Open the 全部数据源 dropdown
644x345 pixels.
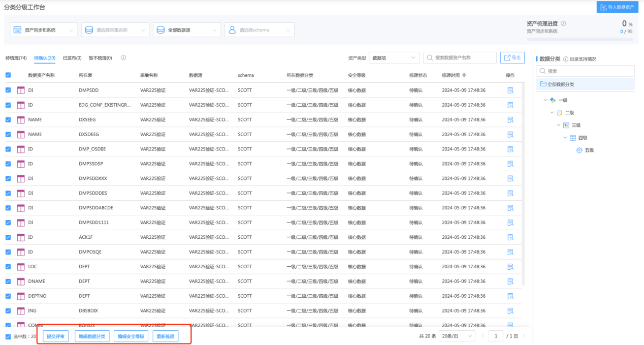187,30
